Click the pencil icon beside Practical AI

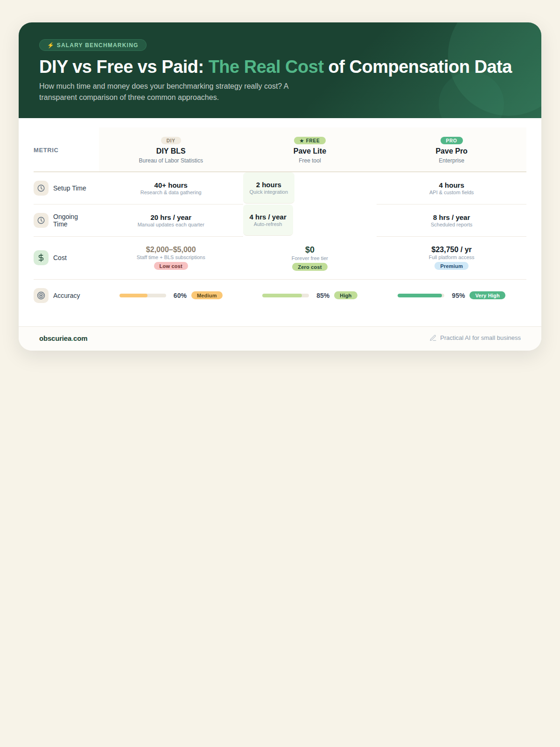pyautogui.click(x=433, y=338)
